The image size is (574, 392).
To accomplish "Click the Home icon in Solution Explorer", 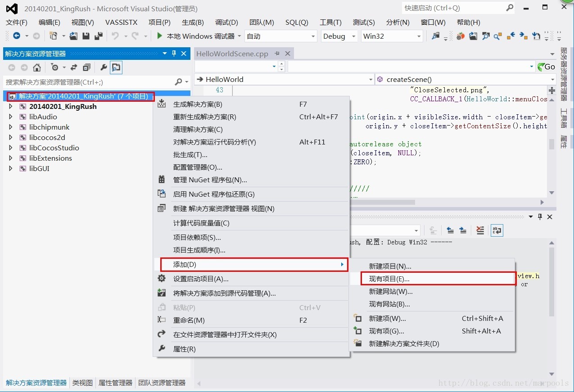I will tap(37, 68).
